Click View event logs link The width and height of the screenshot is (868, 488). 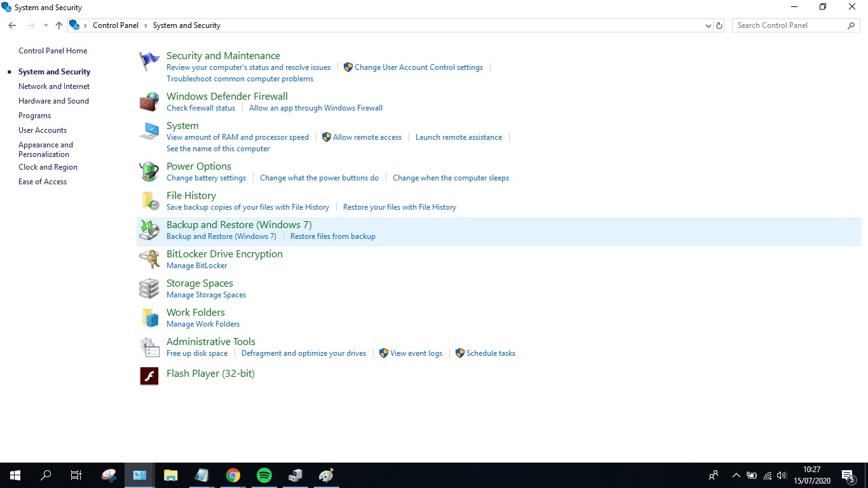416,353
